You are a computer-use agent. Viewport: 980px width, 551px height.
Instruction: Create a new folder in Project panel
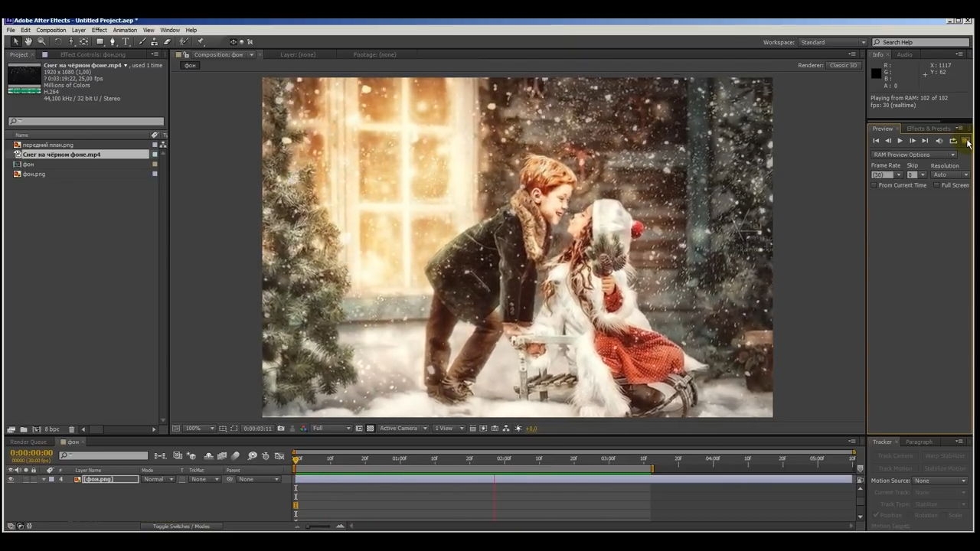click(x=24, y=429)
